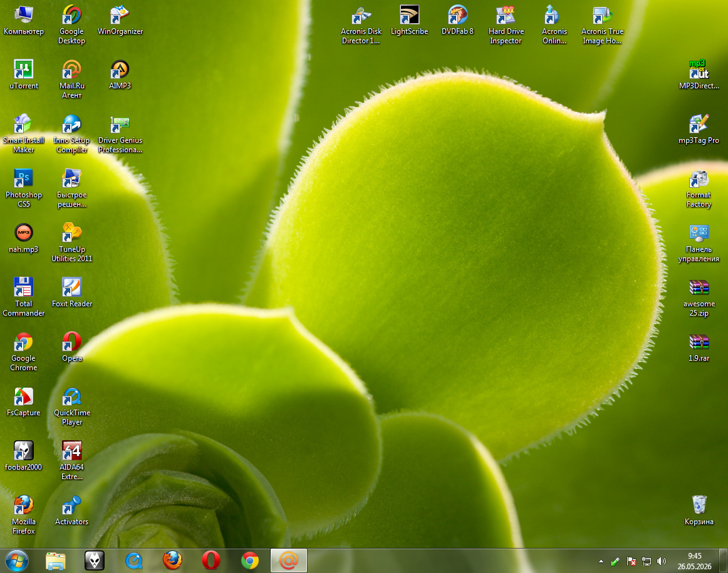The height and width of the screenshot is (573, 728).
Task: Select the awesome 25.zip archive
Action: [x=699, y=297]
